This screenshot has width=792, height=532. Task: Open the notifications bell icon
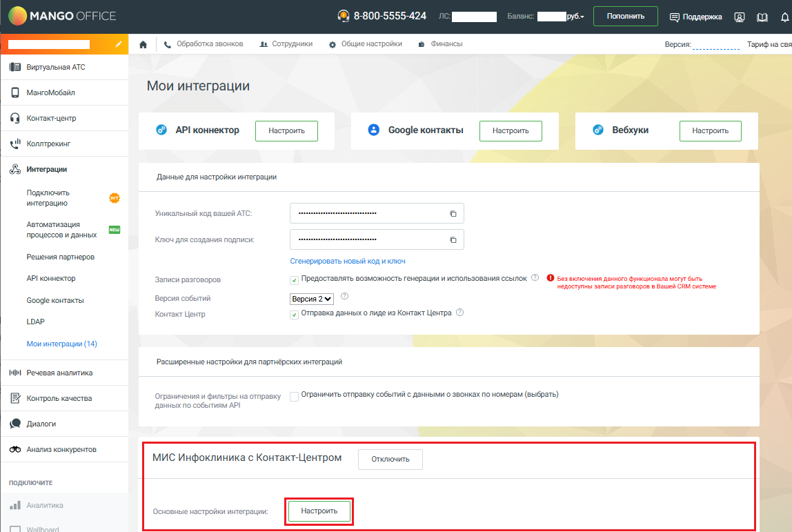click(x=785, y=17)
